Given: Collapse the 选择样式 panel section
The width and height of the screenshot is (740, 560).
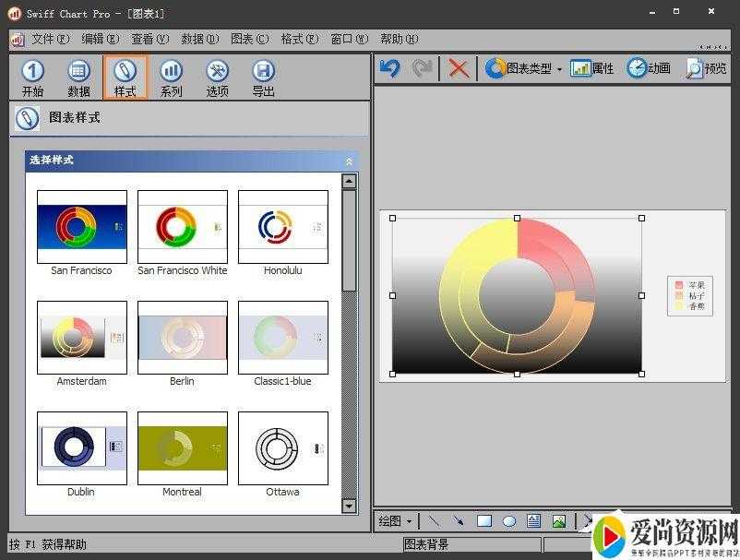Looking at the screenshot, I should 349,161.
